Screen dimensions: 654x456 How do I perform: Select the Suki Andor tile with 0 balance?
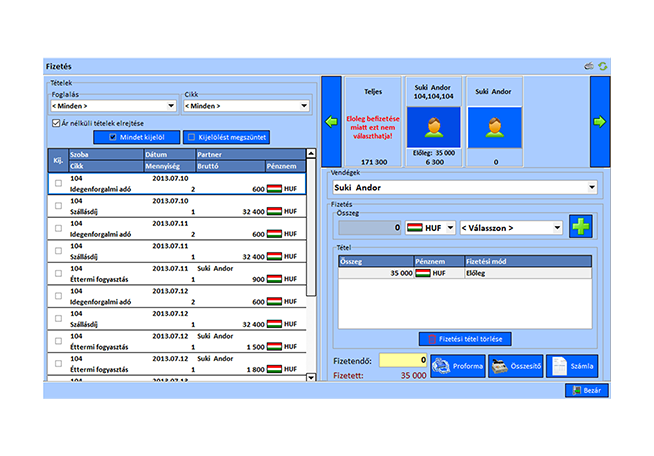(496, 122)
